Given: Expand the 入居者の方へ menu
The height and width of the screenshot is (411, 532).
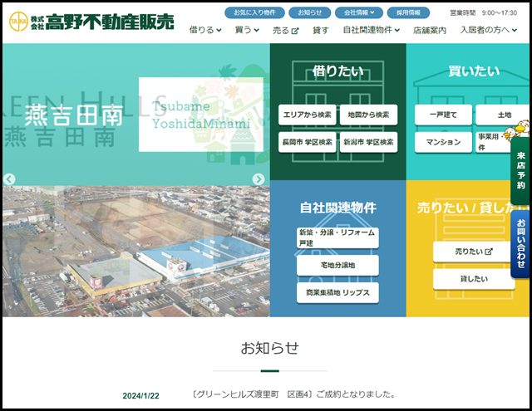Looking at the screenshot, I should click(x=489, y=30).
